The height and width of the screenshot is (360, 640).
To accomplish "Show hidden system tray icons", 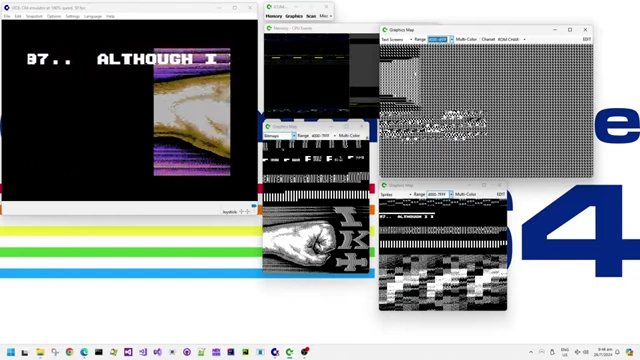I will [x=531, y=352].
